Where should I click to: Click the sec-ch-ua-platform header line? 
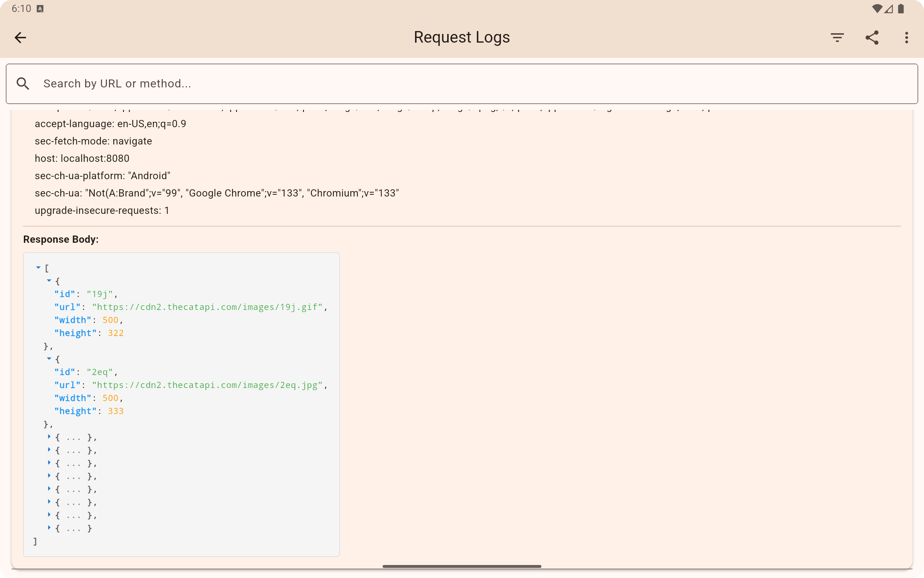click(103, 176)
